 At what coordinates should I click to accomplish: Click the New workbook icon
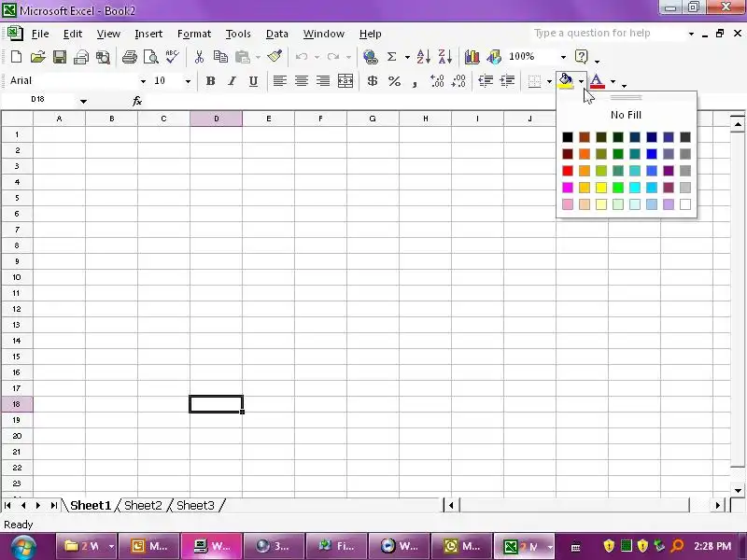pyautogui.click(x=16, y=57)
